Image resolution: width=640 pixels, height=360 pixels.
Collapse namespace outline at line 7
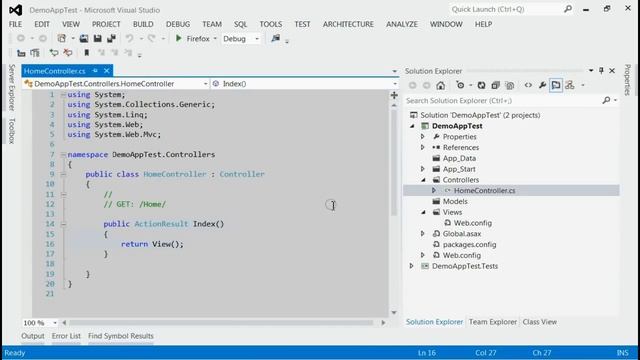[63, 155]
